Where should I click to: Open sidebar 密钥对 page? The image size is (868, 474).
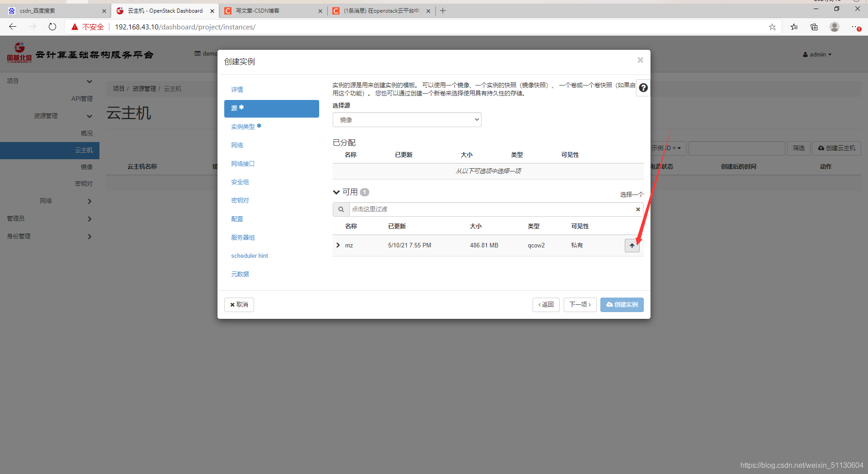(84, 184)
